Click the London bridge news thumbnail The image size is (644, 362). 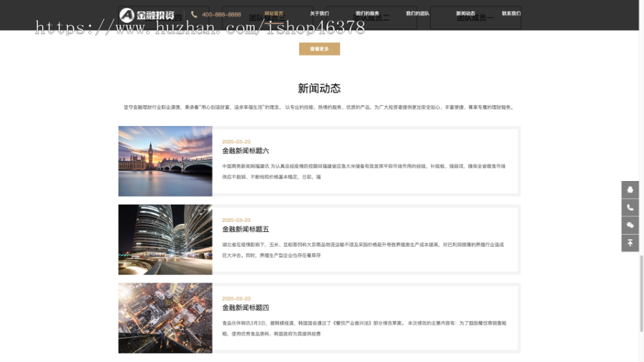(165, 161)
